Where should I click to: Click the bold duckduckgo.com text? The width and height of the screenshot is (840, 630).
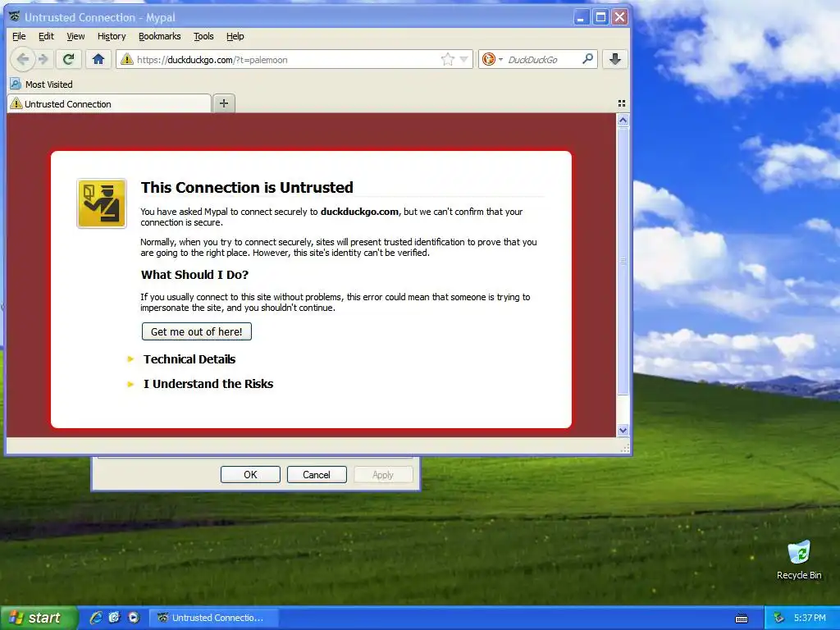[x=359, y=212]
